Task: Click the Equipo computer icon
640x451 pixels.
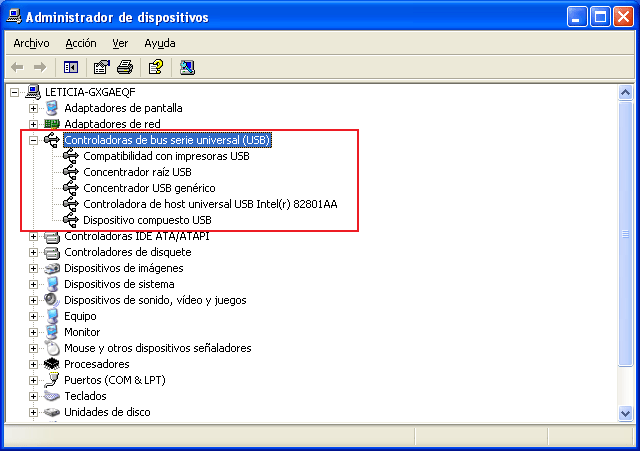Action: pyautogui.click(x=52, y=316)
